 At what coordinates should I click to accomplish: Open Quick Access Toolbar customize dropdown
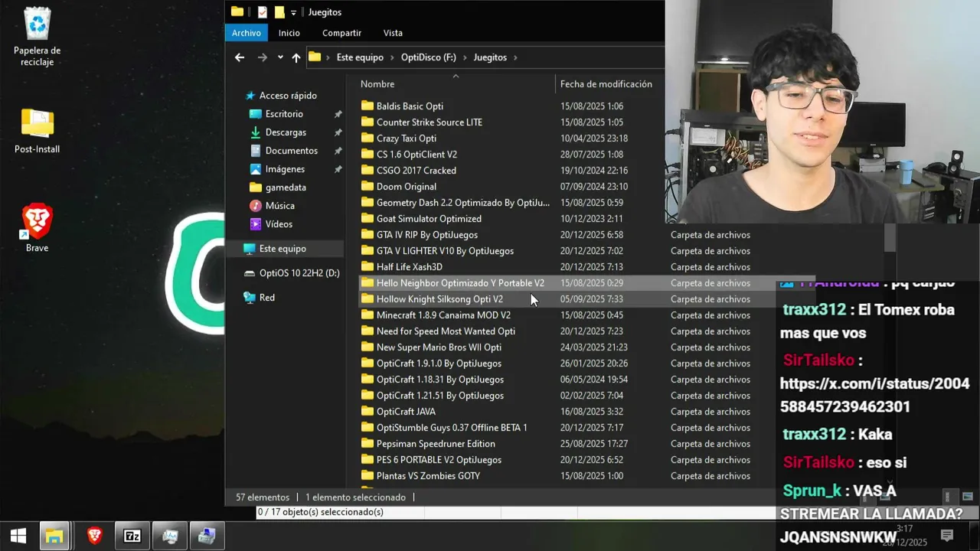tap(293, 12)
